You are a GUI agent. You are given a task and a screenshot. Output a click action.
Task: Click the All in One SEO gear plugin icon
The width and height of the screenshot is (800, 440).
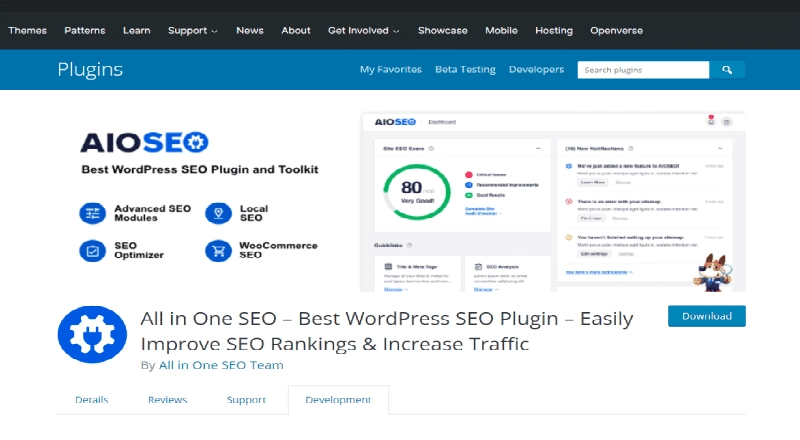92,334
